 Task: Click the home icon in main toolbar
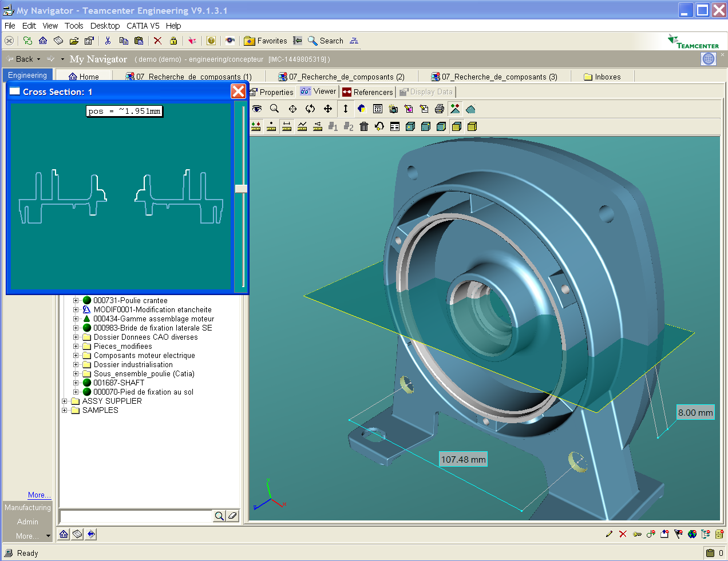pyautogui.click(x=43, y=41)
